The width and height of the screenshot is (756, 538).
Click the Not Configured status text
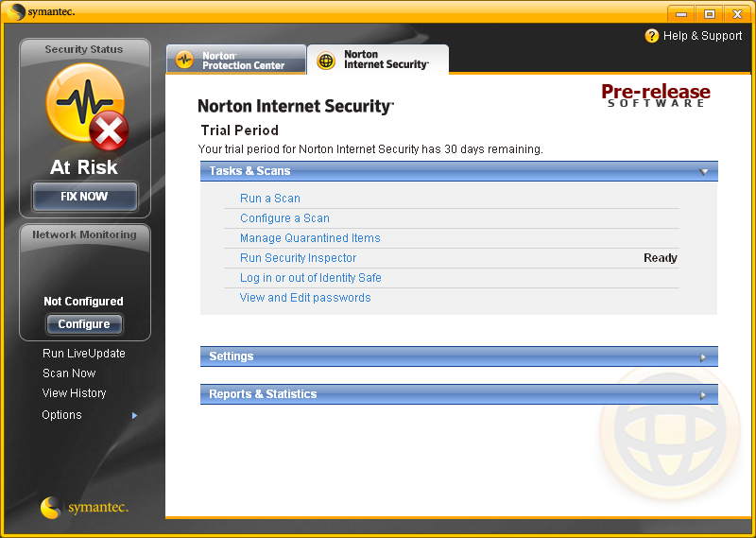83,301
